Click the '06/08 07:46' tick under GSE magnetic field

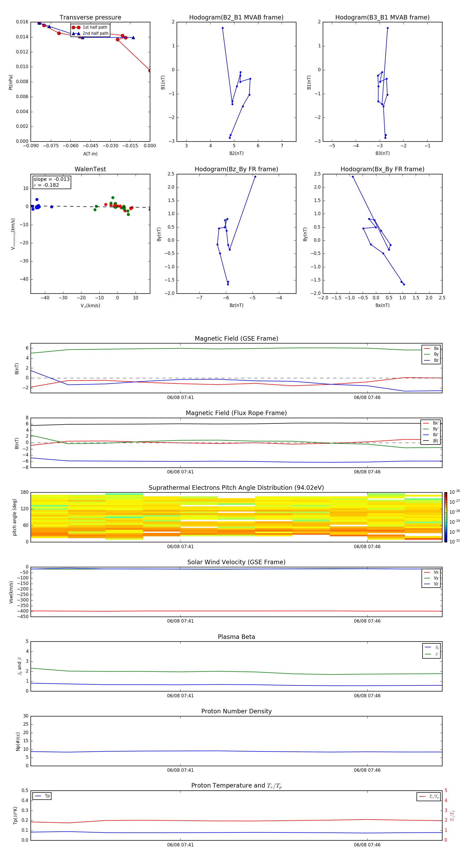pos(367,398)
